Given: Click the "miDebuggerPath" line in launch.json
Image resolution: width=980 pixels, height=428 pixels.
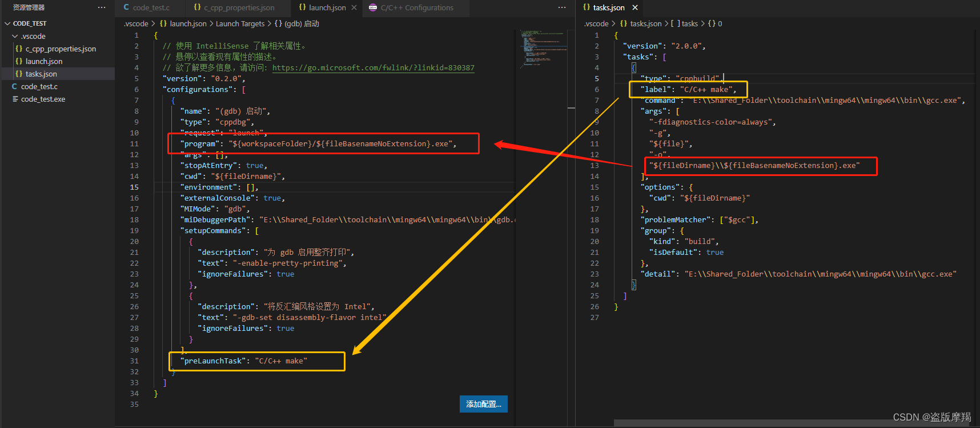Looking at the screenshot, I should [348, 219].
